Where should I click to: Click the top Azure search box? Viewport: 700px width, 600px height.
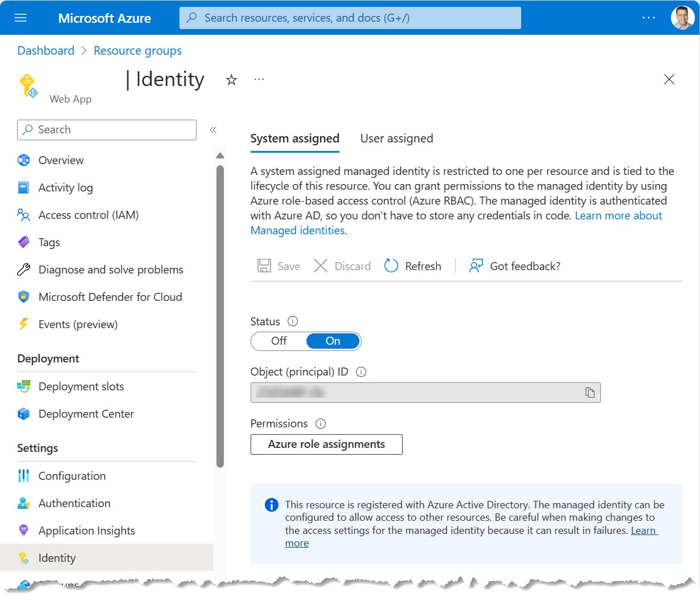(x=350, y=18)
